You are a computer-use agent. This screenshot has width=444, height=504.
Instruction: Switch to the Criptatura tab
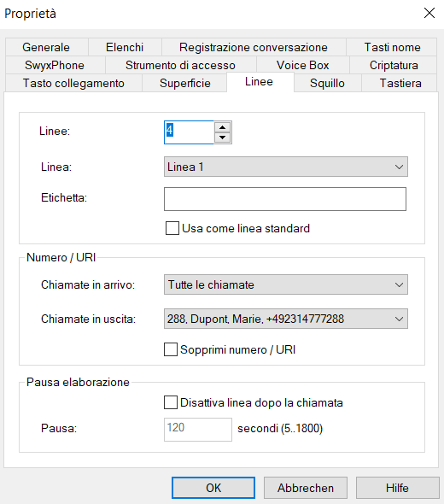[394, 65]
